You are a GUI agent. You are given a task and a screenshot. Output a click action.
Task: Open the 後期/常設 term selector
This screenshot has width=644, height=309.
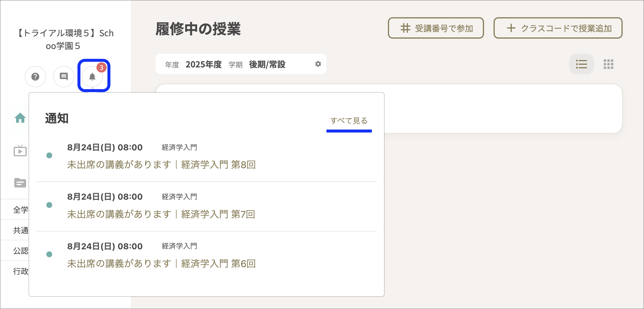click(x=267, y=64)
